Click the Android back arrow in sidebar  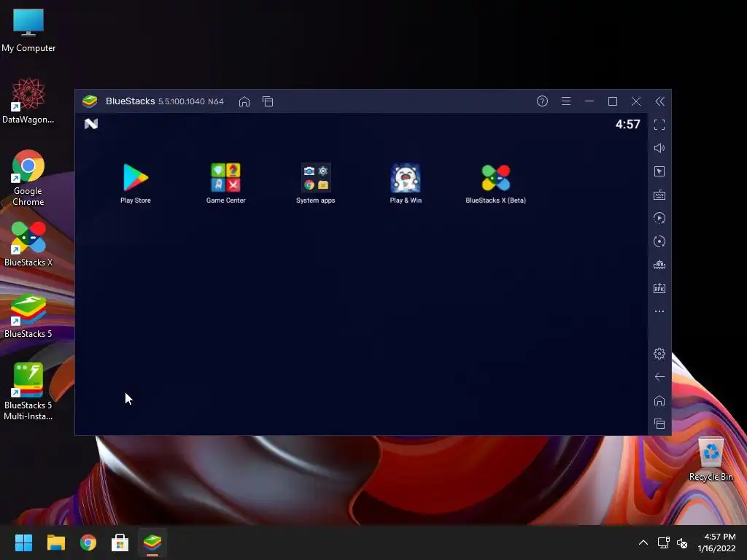pyautogui.click(x=659, y=377)
